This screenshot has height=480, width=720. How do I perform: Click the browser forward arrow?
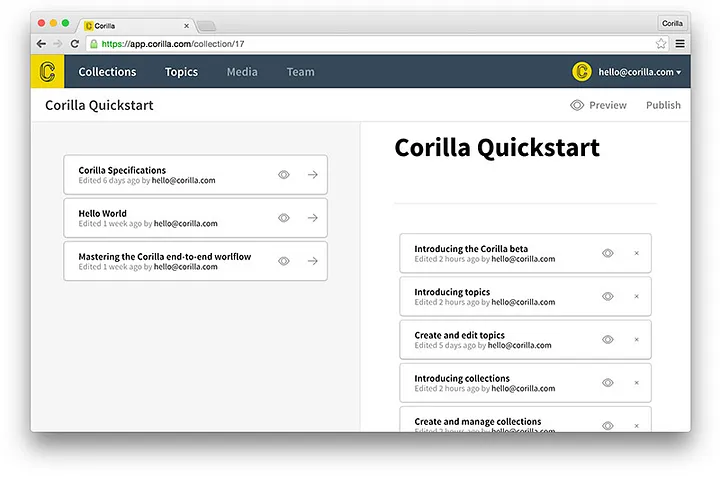click(x=58, y=44)
